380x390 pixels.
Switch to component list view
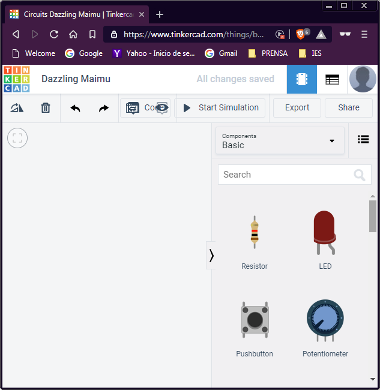332,79
